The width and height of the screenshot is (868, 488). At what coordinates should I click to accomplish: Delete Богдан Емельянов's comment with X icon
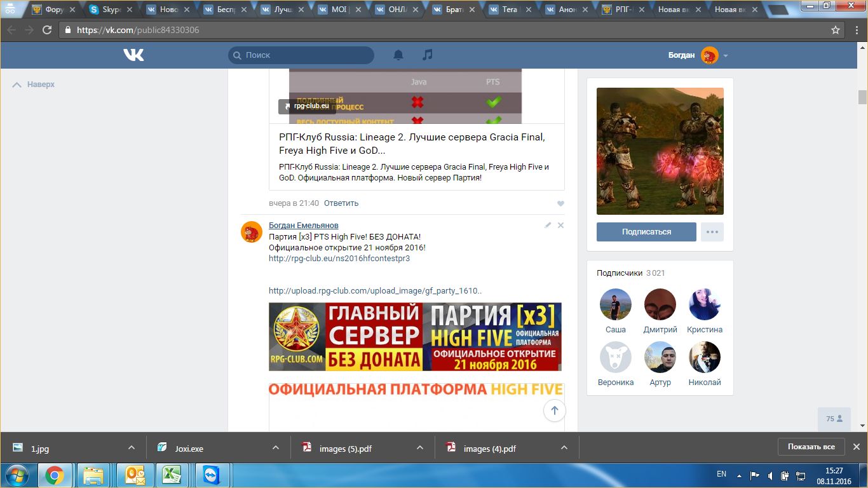pyautogui.click(x=560, y=226)
